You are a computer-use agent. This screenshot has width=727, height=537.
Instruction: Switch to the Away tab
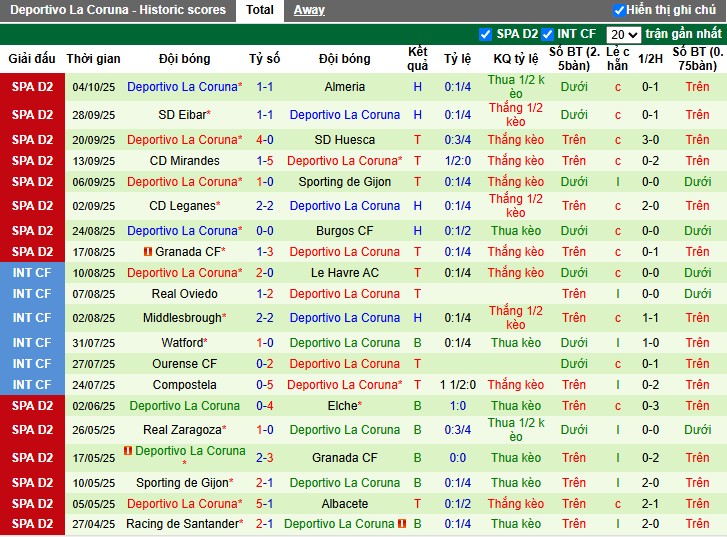(x=309, y=10)
